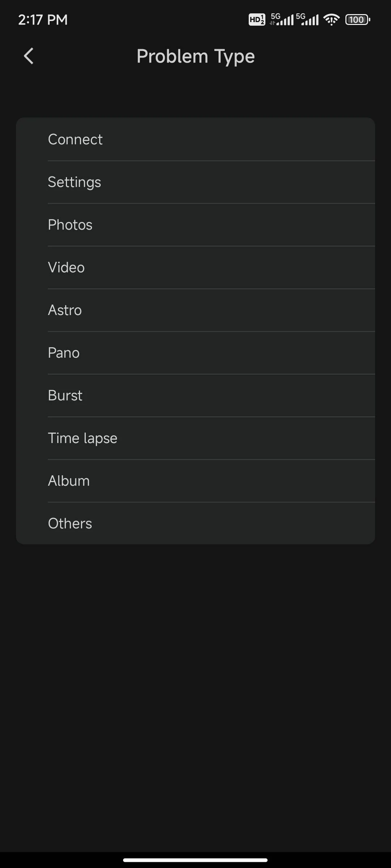The height and width of the screenshot is (868, 391).
Task: Choose Settings as the problem type
Action: point(195,182)
